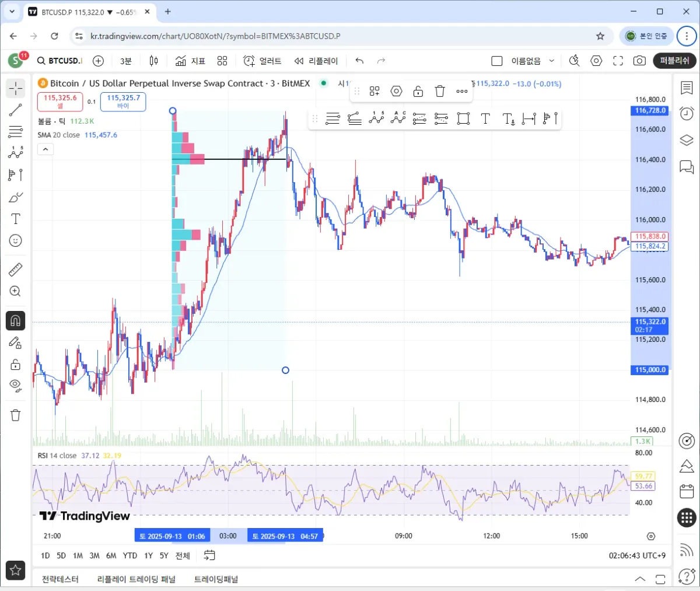Select the trend line drawing tool
Image resolution: width=700 pixels, height=591 pixels.
tap(16, 110)
